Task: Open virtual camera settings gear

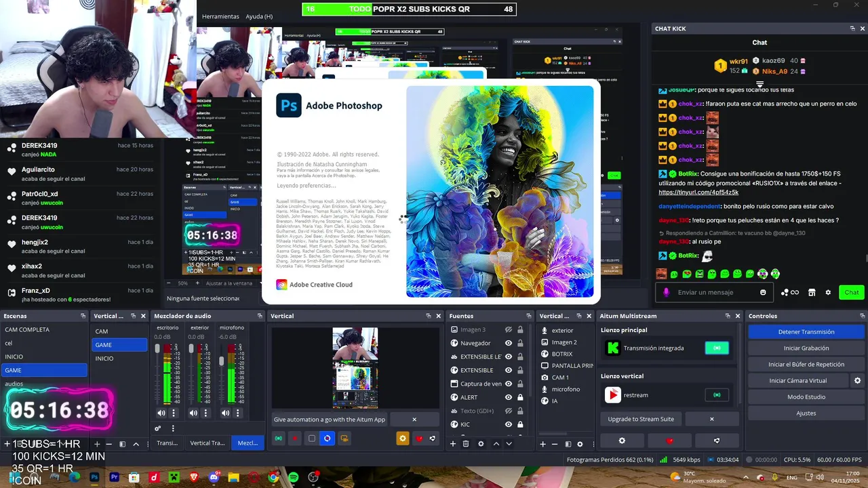Action: click(857, 381)
